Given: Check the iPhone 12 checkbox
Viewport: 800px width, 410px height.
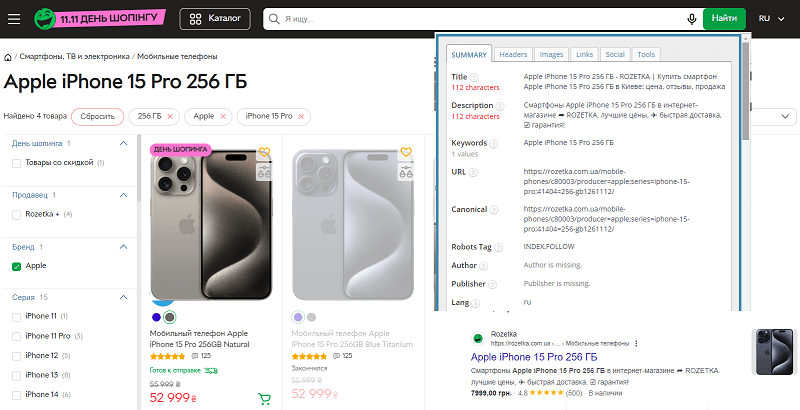Looking at the screenshot, I should coord(16,356).
